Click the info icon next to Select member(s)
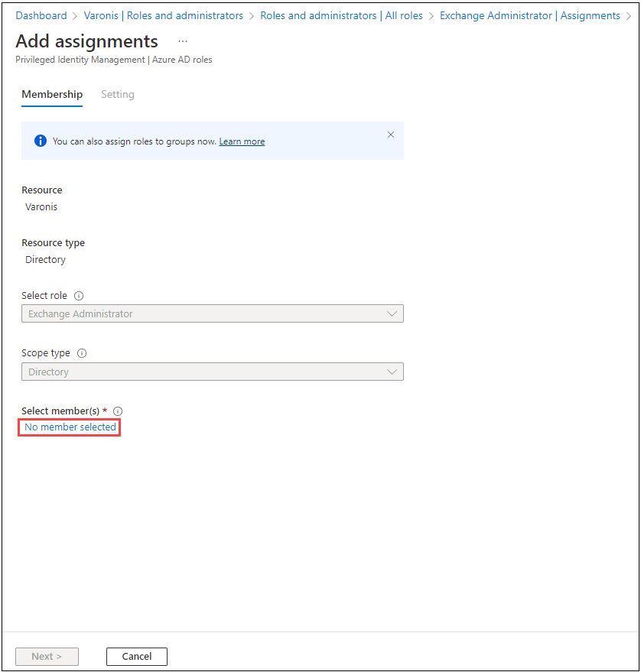Image resolution: width=641 pixels, height=672 pixels. [118, 411]
